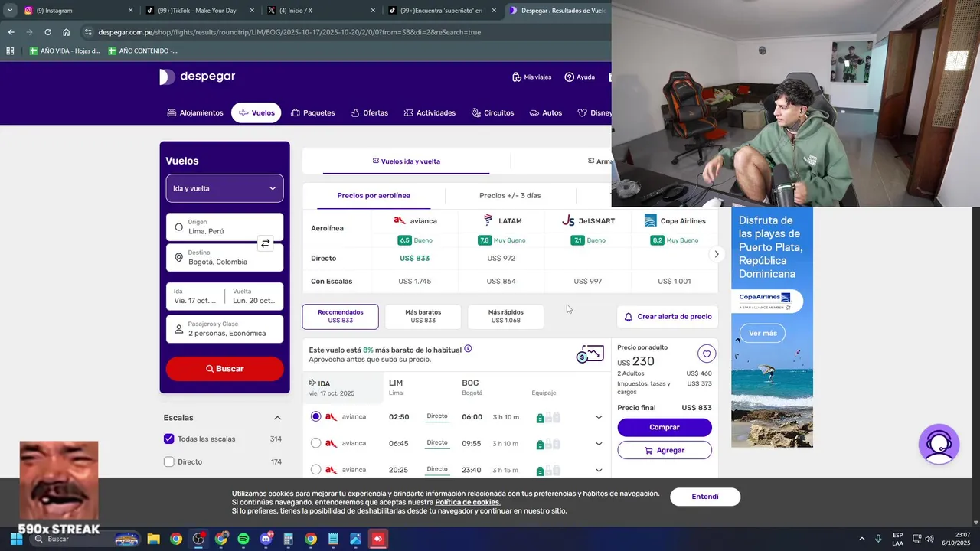Reload the page in browser
Screen dimensions: 980x551
47,32
